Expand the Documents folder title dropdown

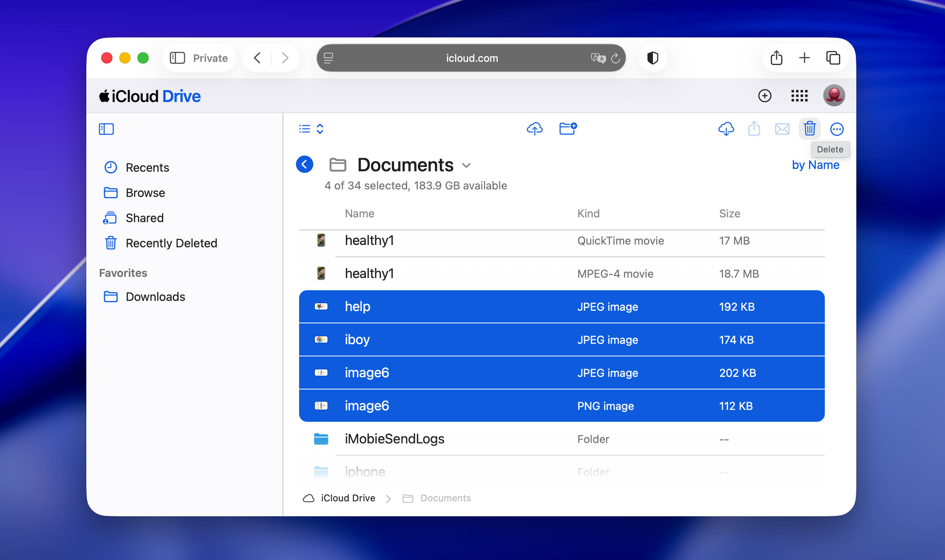point(466,165)
